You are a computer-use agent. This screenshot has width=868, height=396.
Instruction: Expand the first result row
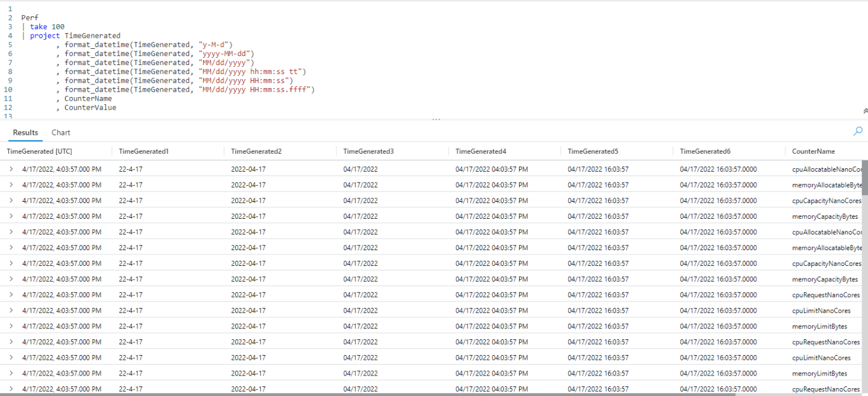point(11,169)
